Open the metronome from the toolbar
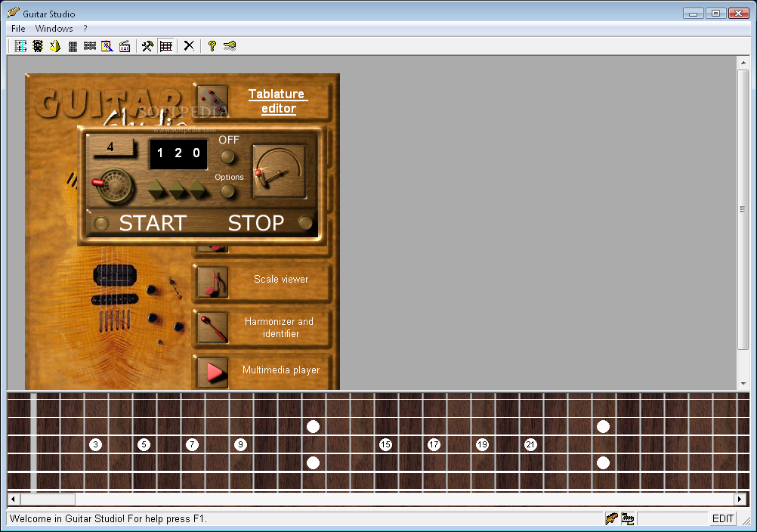This screenshot has height=532, width=757. [55, 46]
